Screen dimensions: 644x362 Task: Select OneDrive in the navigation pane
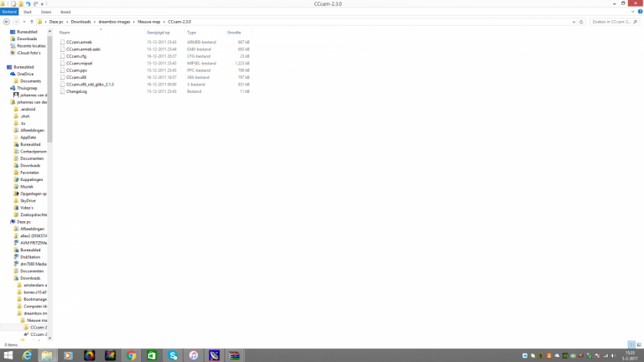[25, 74]
